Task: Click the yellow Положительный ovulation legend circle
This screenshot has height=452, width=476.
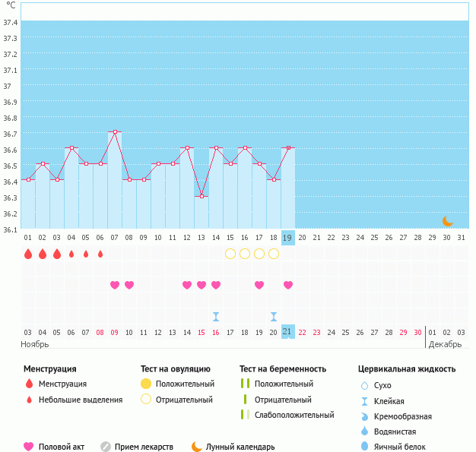Action: click(146, 384)
